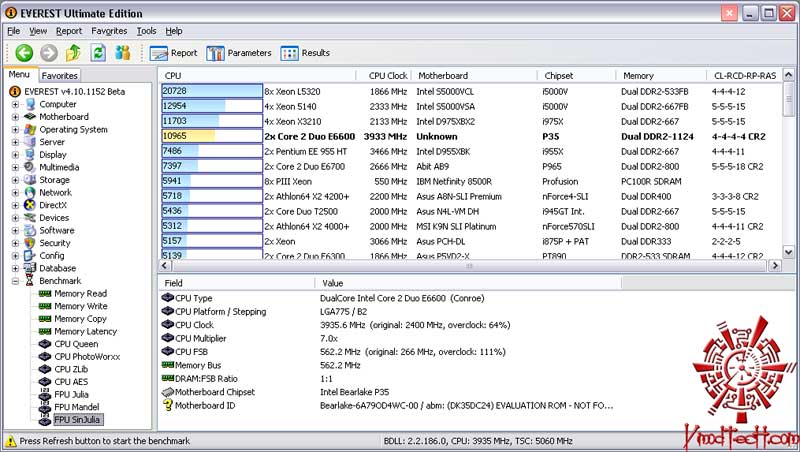Select the Benchmark hourglass icon
Image resolution: width=800 pixels, height=452 pixels.
[x=30, y=281]
